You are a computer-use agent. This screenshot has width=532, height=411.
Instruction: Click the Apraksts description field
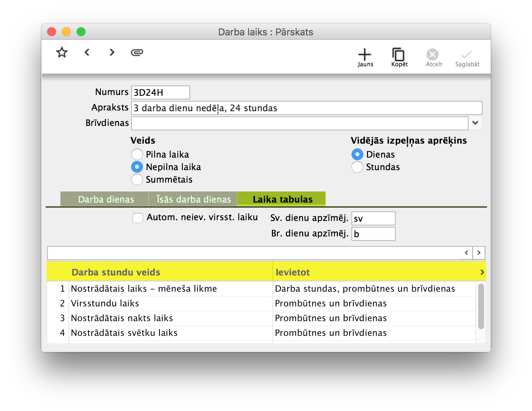click(x=307, y=108)
